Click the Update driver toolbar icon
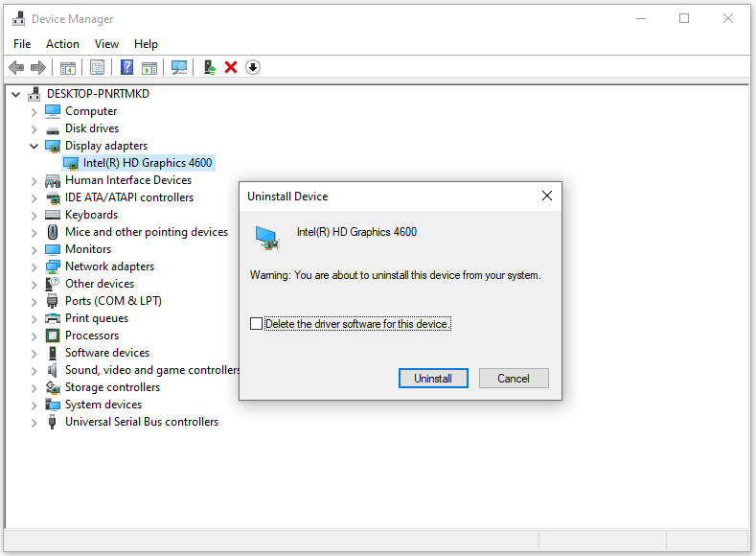The image size is (756, 556). (209, 67)
